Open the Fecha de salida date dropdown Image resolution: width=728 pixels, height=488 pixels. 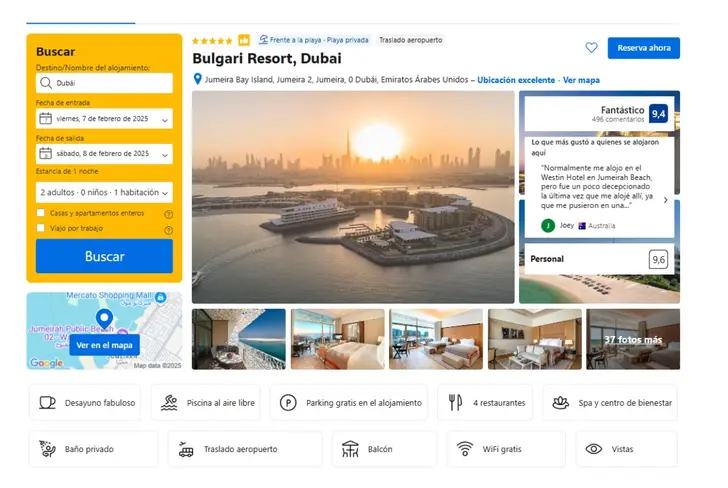pos(104,154)
